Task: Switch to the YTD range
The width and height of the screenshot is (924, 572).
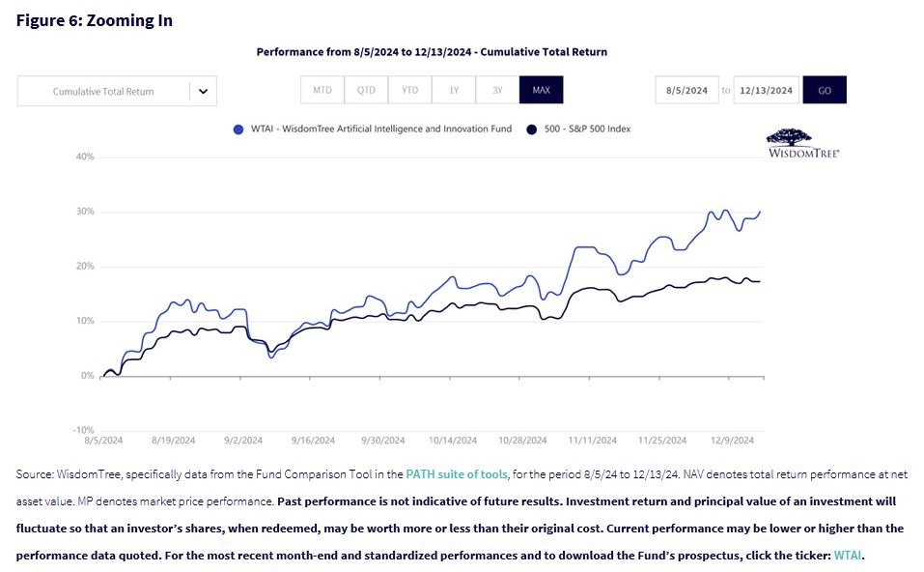Action: pos(409,90)
